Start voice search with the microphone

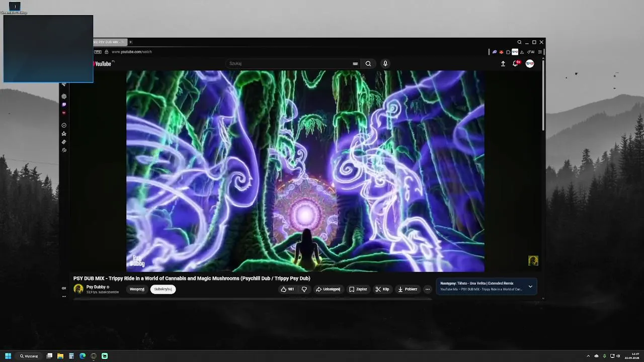click(x=385, y=64)
